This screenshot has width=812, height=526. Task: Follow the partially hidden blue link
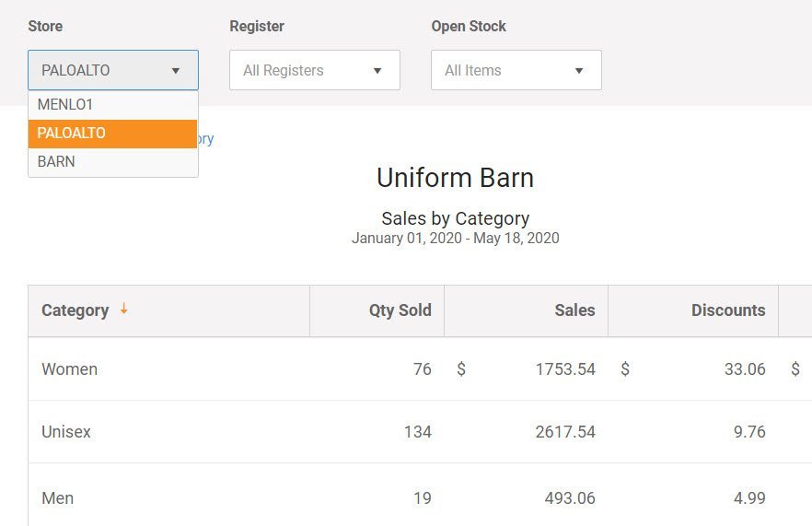click(x=205, y=139)
